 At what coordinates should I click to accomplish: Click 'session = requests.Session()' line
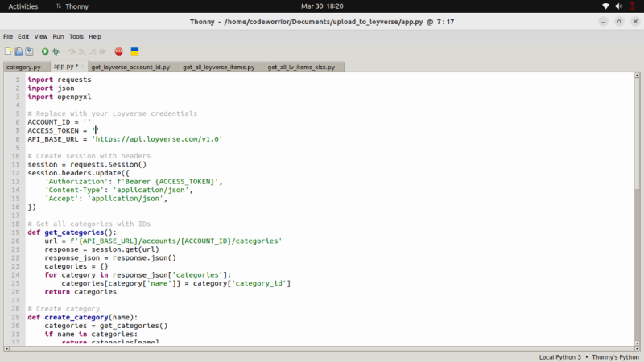[87, 165]
